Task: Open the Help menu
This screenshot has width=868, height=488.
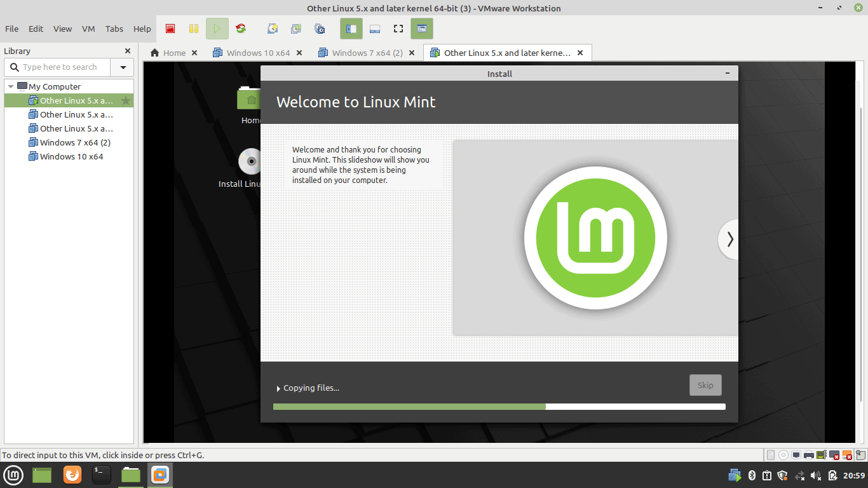Action: click(x=142, y=29)
